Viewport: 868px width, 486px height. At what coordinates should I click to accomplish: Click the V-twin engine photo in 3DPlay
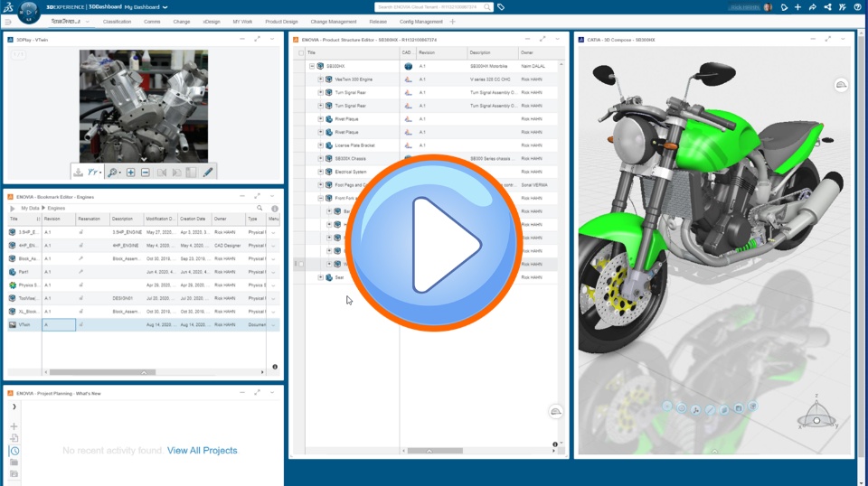(144, 107)
